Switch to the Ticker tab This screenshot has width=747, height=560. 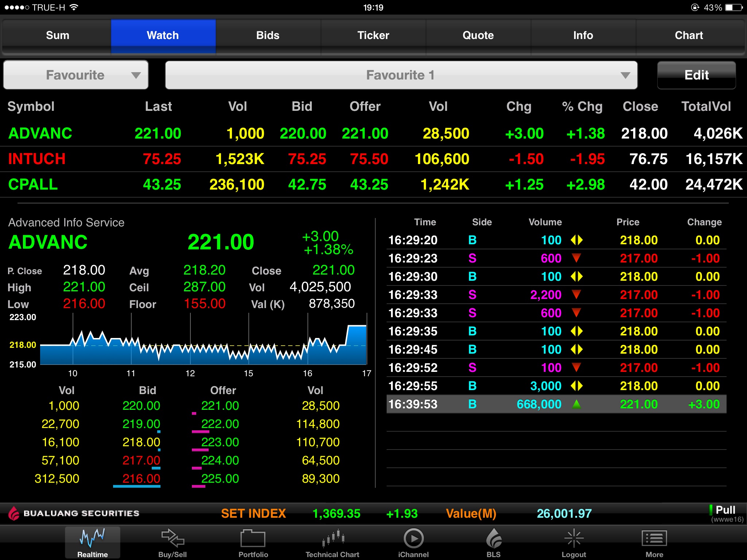tap(373, 35)
